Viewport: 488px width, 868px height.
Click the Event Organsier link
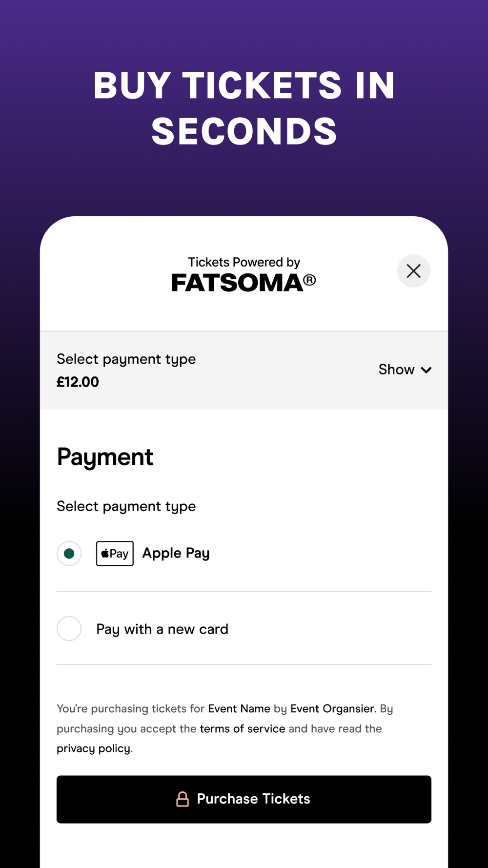point(332,708)
